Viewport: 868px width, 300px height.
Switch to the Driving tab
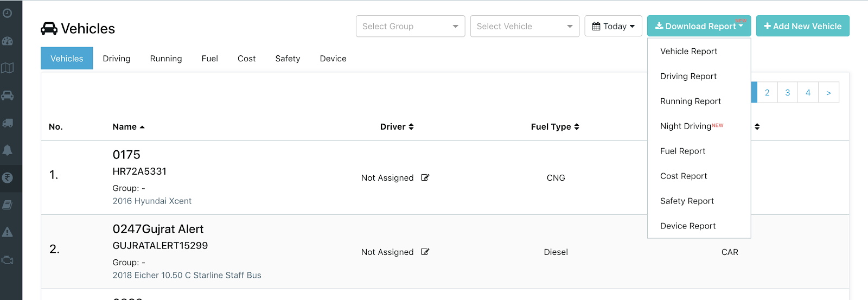coord(117,59)
